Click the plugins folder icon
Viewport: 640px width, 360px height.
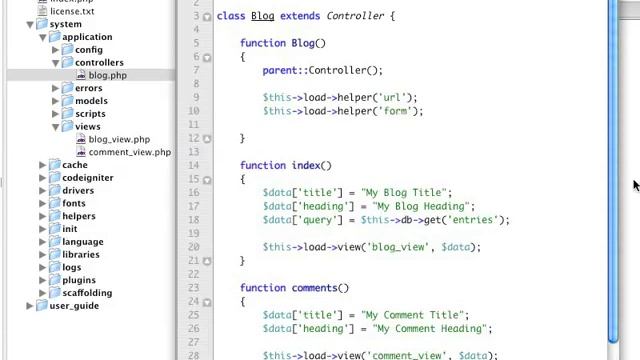(55, 280)
